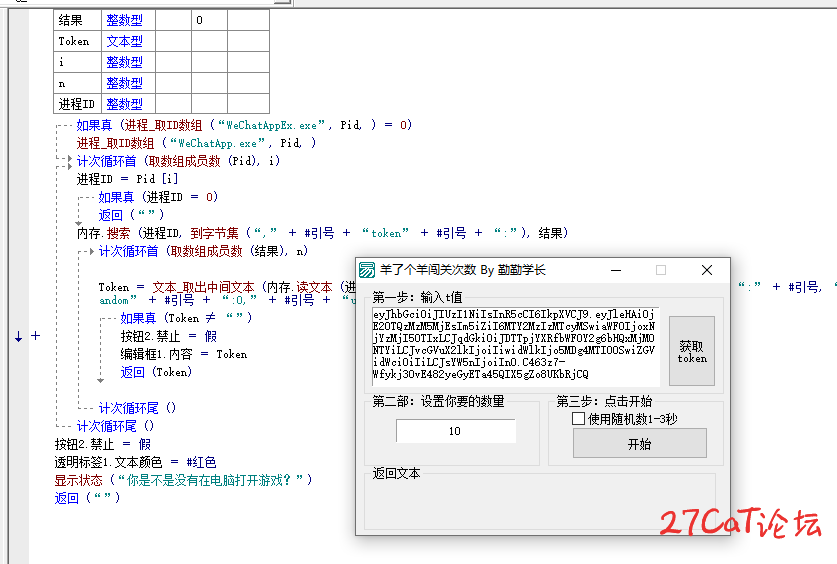Click code line 透明标签1.文本颜色 = #红色
837x564 pixels.
tap(135, 462)
